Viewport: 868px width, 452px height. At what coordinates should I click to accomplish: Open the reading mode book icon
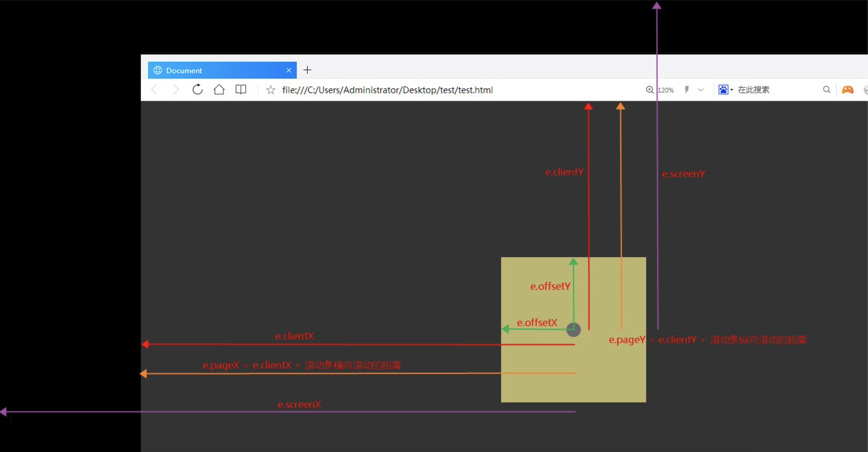pyautogui.click(x=241, y=89)
